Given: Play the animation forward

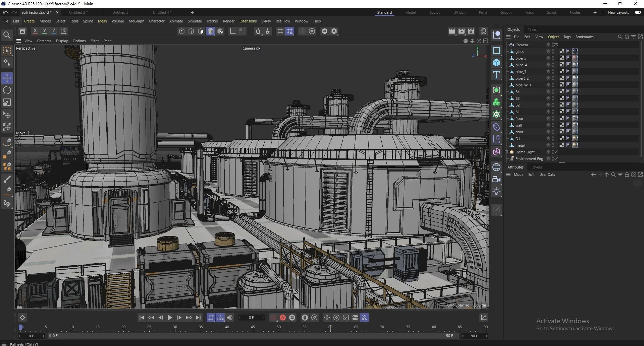Looking at the screenshot, I should (170, 318).
